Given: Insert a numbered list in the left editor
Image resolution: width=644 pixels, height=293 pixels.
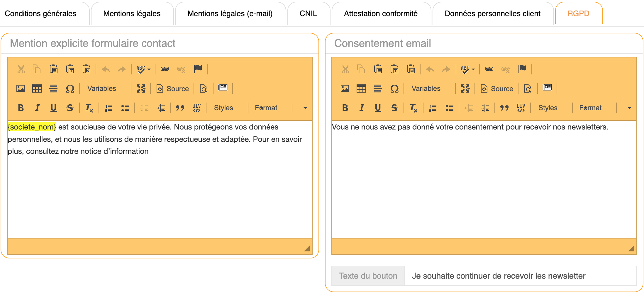Looking at the screenshot, I should point(109,108).
